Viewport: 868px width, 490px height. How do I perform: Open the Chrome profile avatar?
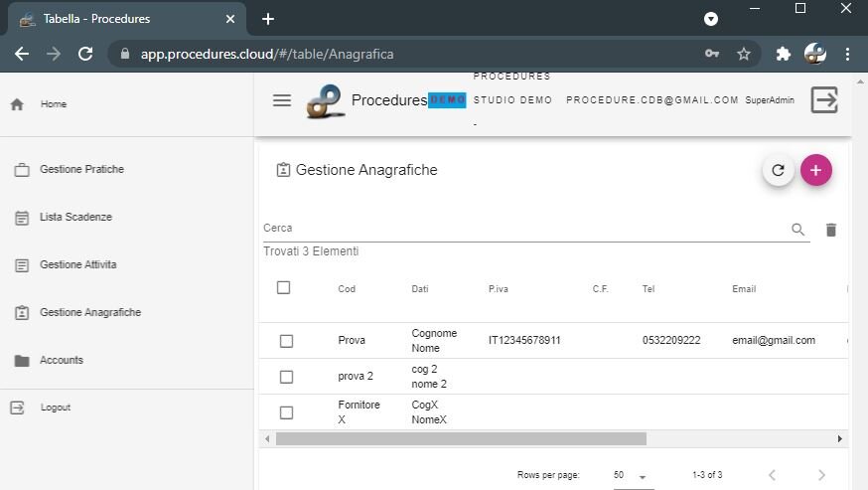click(814, 54)
